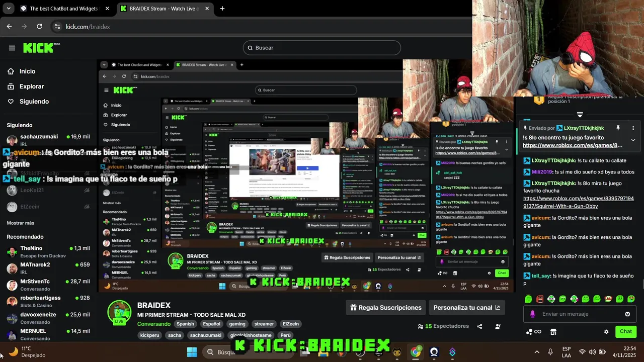Click taskbar microphone tray icon
644x362 pixels.
(550, 352)
